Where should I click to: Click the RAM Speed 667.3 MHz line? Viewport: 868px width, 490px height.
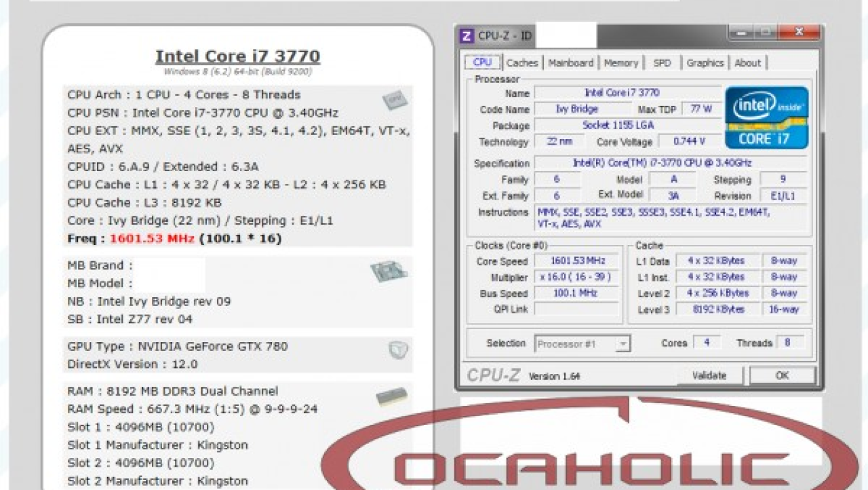pyautogui.click(x=193, y=409)
